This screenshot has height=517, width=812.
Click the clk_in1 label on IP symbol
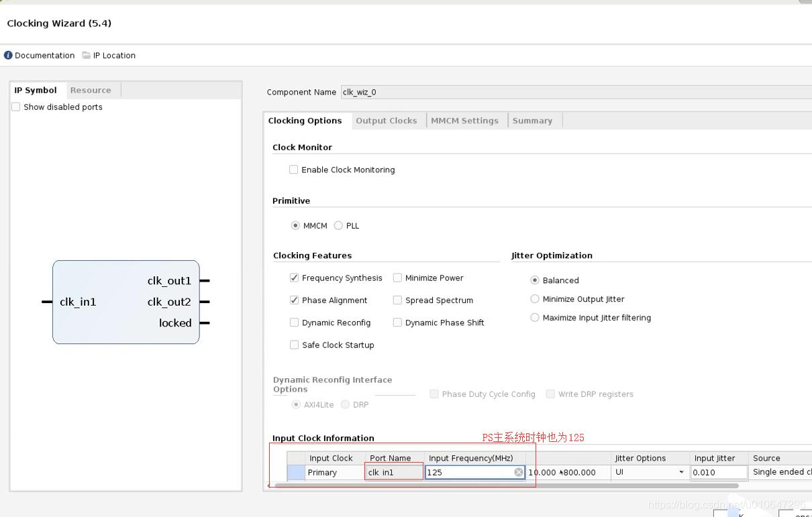(78, 302)
